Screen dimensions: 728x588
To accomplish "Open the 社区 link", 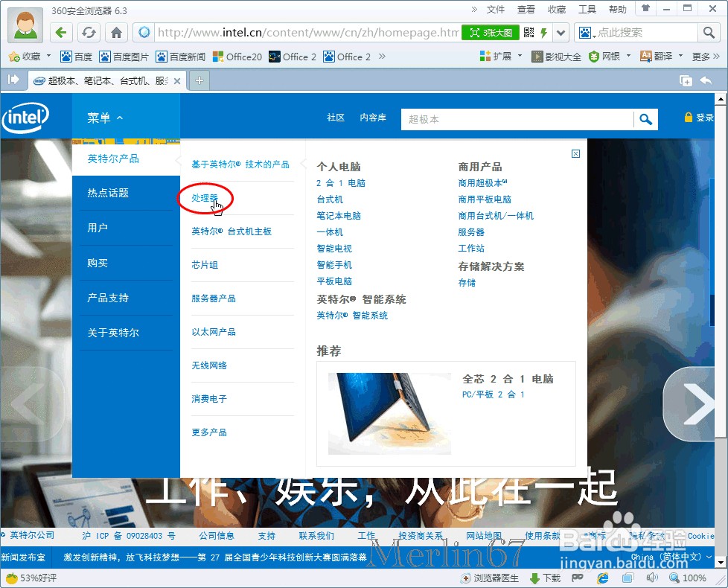I will coord(336,118).
